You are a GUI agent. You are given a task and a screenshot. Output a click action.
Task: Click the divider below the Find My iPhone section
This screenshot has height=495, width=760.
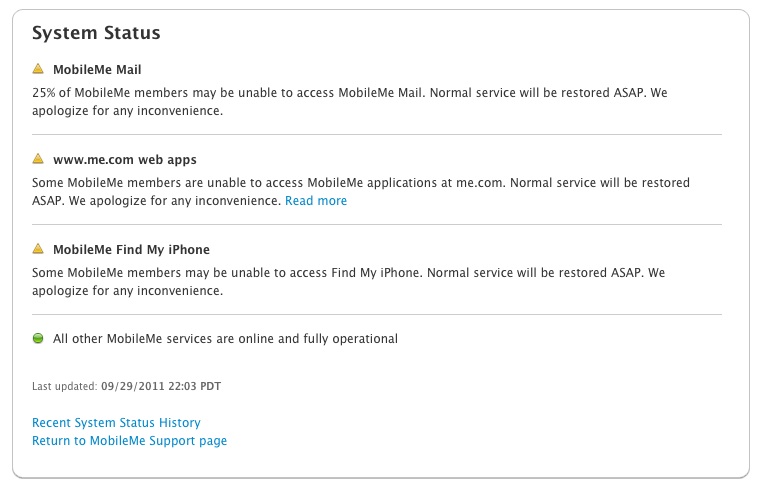click(x=376, y=314)
